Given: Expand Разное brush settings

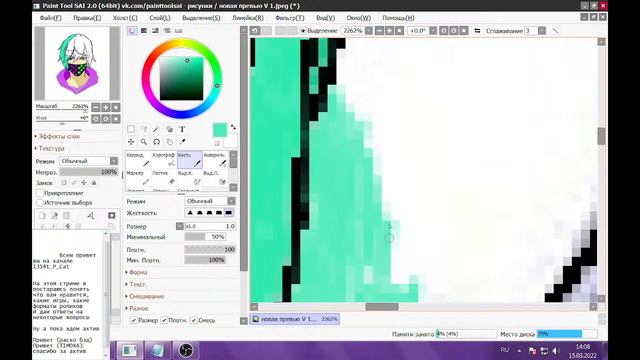Looking at the screenshot, I should 137,308.
